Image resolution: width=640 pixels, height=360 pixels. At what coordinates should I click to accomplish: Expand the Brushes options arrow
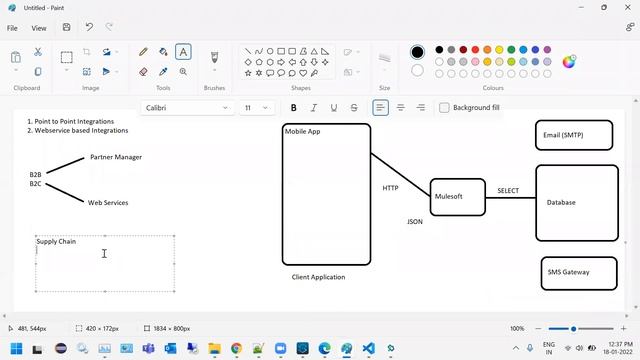click(214, 70)
